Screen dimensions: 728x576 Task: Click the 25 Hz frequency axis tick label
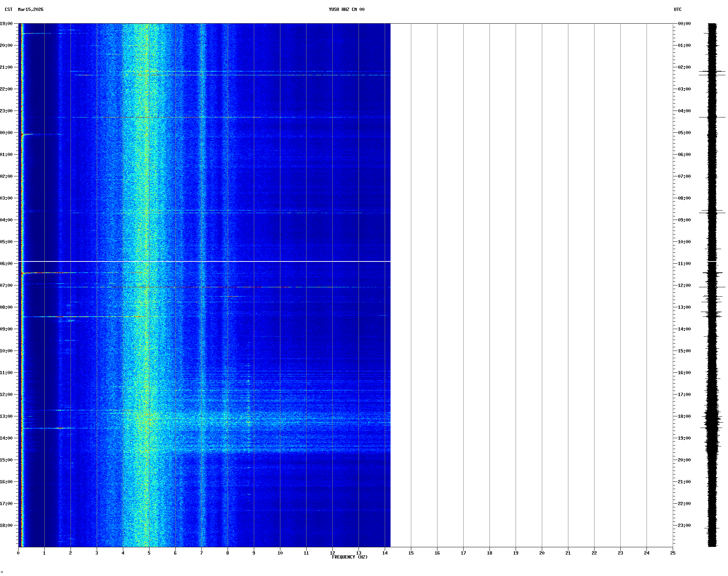pyautogui.click(x=672, y=553)
